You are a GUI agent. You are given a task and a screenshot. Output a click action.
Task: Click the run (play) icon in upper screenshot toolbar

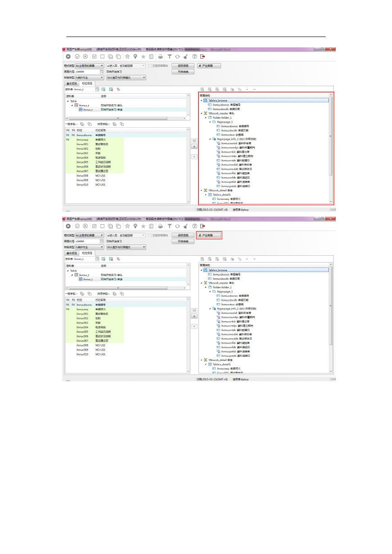point(69,56)
